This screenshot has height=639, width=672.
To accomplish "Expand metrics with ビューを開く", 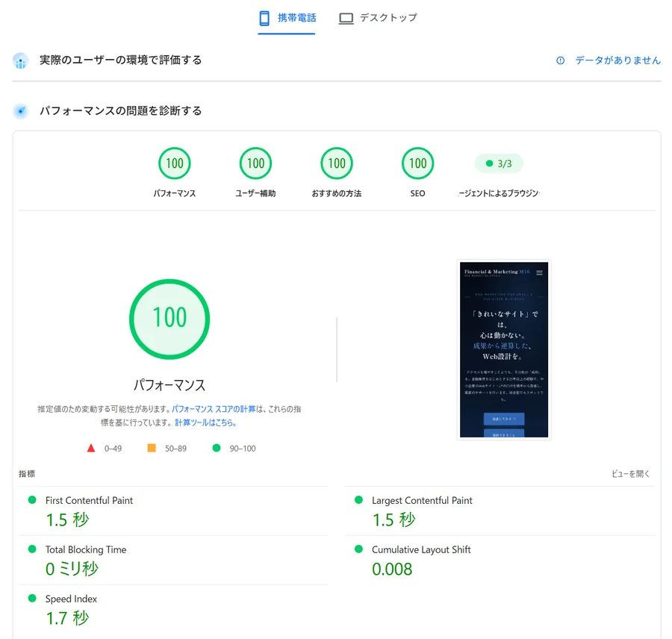I will [630, 473].
